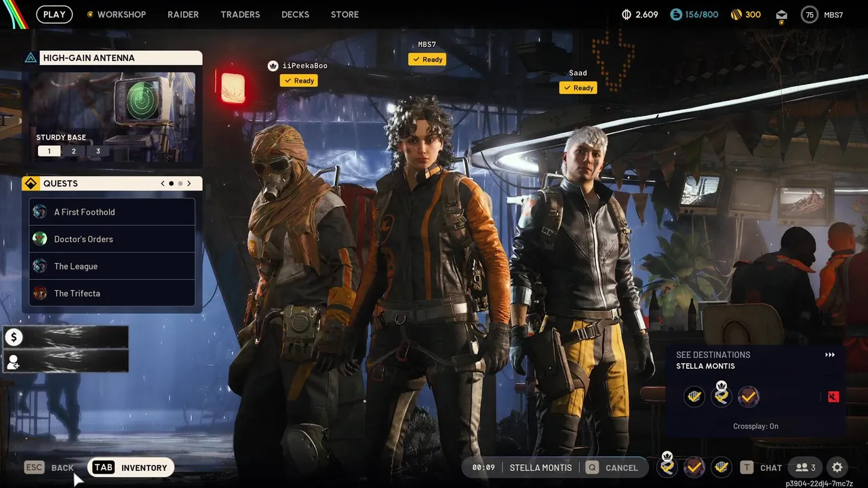Click the crown icon beside iiPeekaBoo
Screen dimensions: 868x488
(x=273, y=66)
